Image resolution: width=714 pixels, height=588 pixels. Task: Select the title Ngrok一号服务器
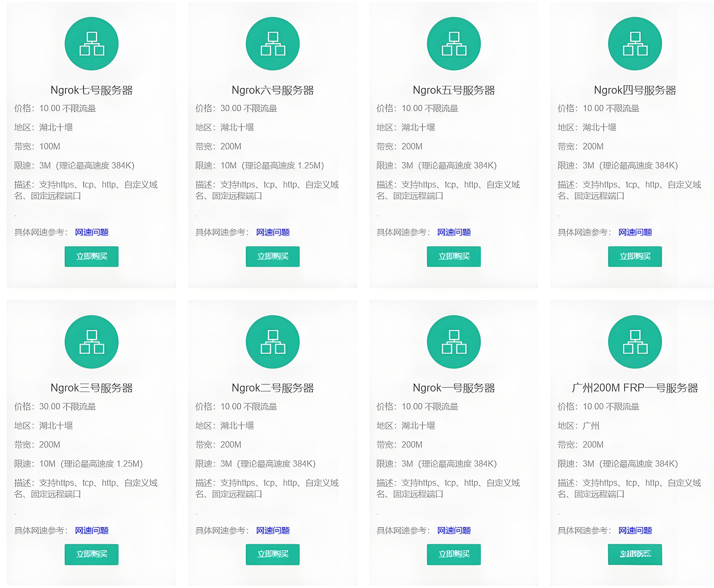click(454, 388)
